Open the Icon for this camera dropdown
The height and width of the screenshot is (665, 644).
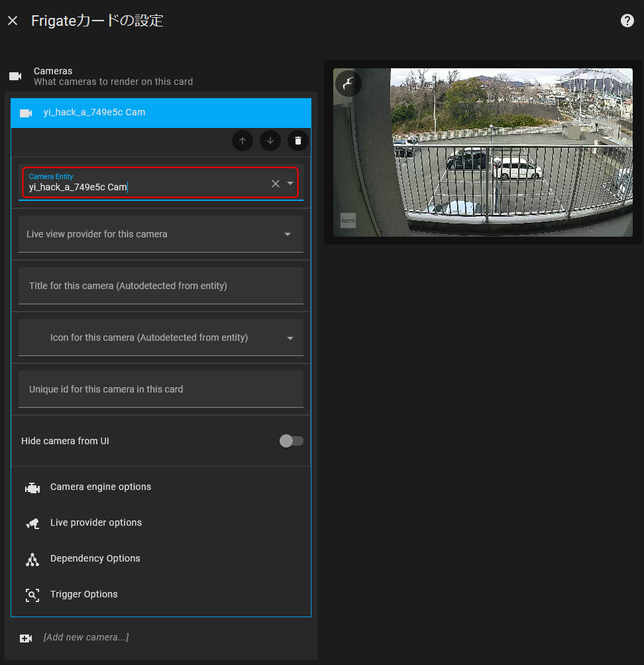click(x=161, y=337)
